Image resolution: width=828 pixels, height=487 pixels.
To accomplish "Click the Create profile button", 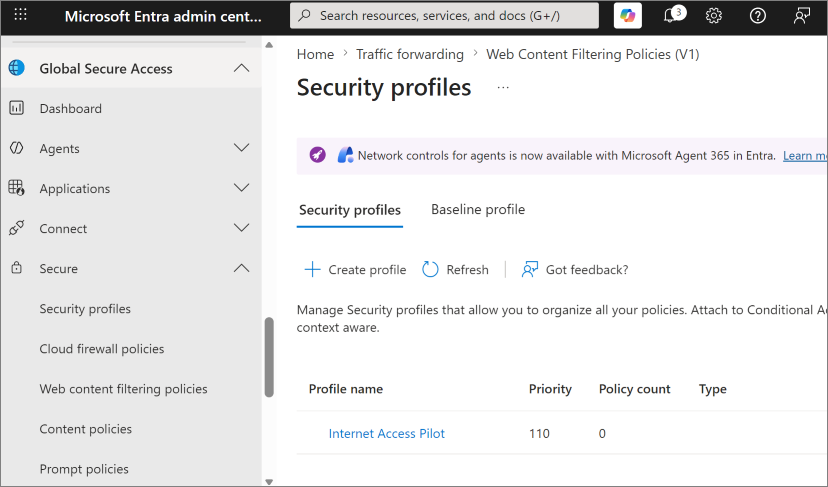I will (x=355, y=269).
